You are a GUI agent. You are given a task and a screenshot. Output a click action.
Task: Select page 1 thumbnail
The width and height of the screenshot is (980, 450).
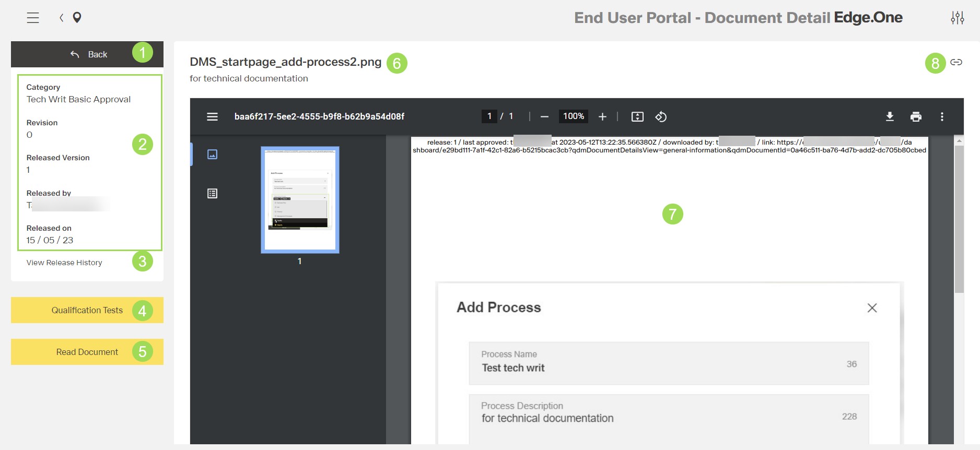click(300, 199)
